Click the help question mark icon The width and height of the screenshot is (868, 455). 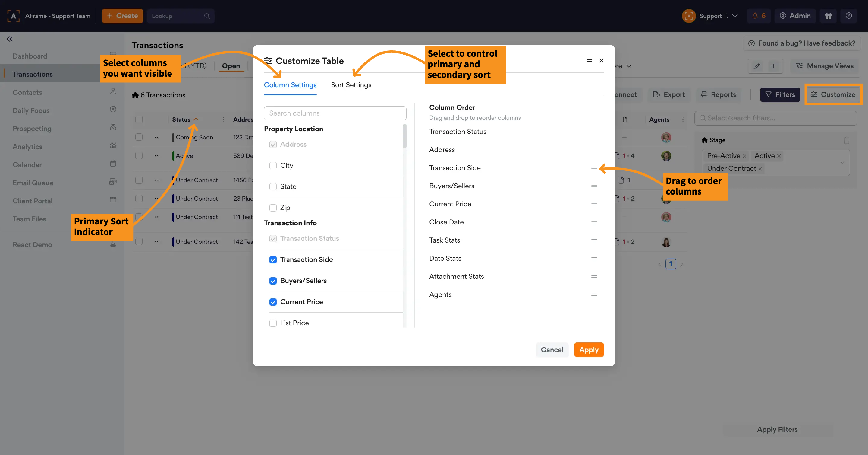click(849, 16)
